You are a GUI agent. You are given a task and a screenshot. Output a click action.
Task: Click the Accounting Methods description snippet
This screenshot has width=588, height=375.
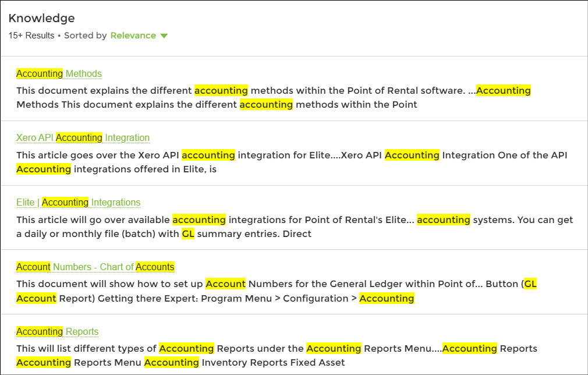click(274, 97)
